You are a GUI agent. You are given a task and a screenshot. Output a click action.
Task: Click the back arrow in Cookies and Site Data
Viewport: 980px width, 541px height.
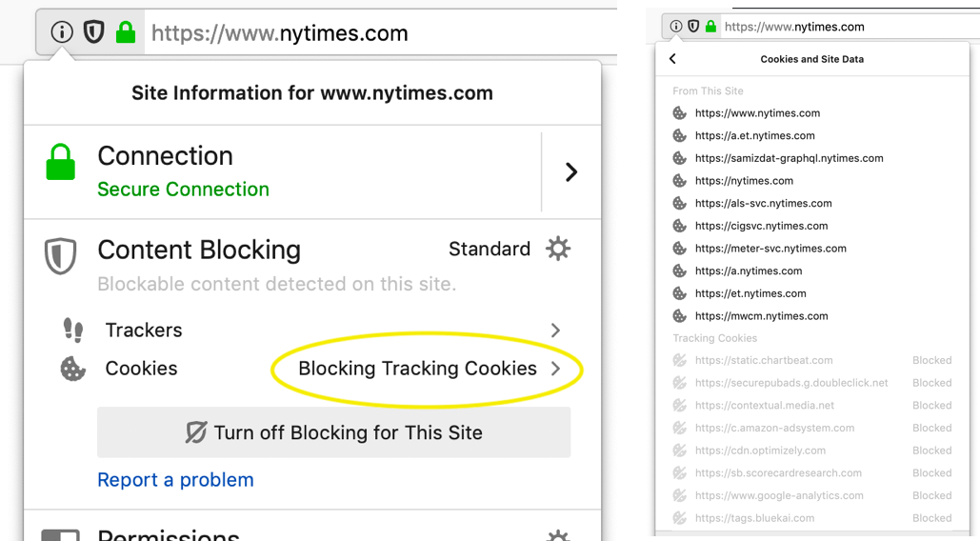click(672, 59)
